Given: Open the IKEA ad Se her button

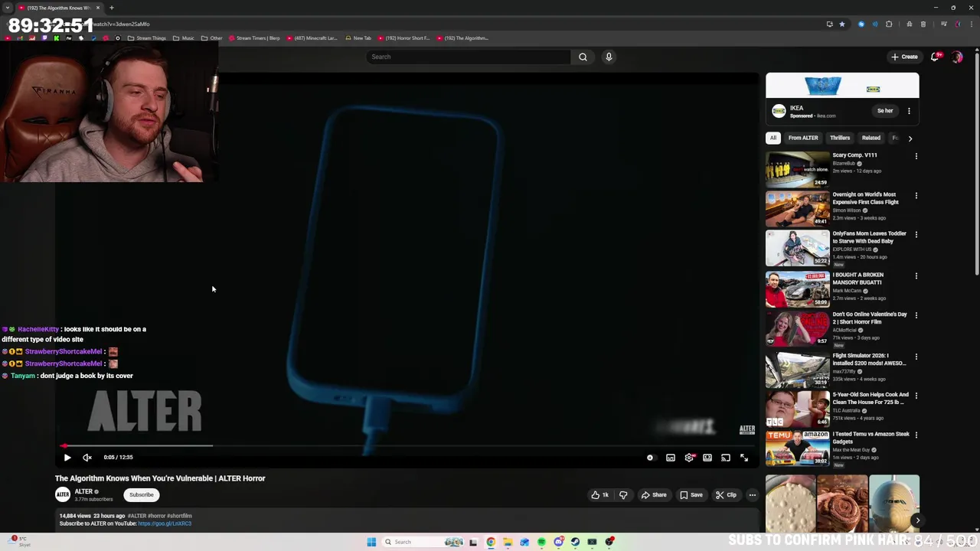Looking at the screenshot, I should pos(885,111).
